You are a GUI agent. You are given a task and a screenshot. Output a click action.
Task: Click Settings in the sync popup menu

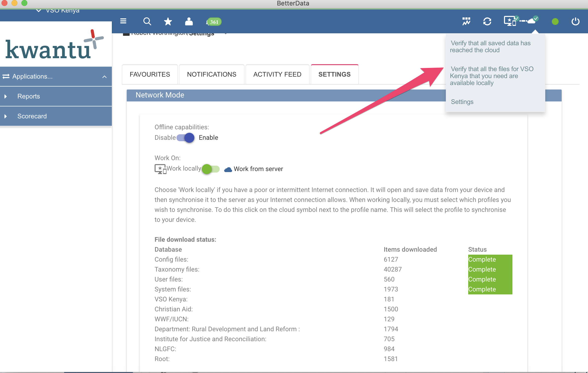click(x=462, y=102)
